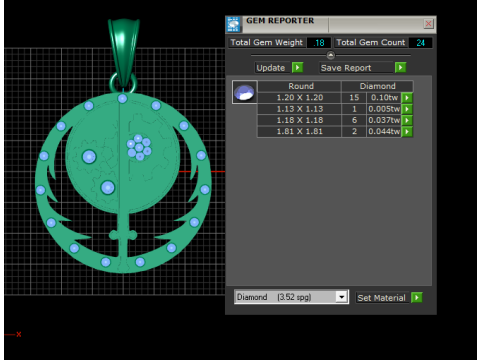The width and height of the screenshot is (480, 360).
Task: Click the round gem thumbnail icon
Action: 244,92
